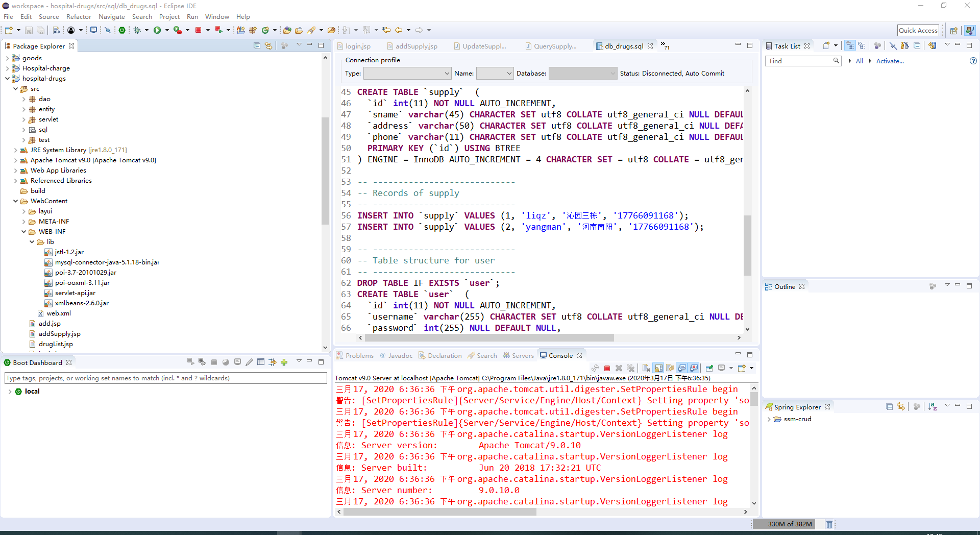
Task: Collapse the hospital-drugs project node
Action: [8, 79]
